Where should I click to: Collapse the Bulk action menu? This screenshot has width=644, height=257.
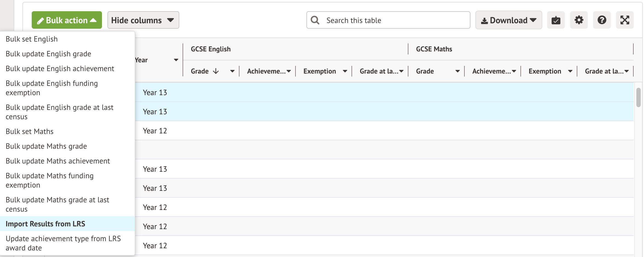coord(67,20)
